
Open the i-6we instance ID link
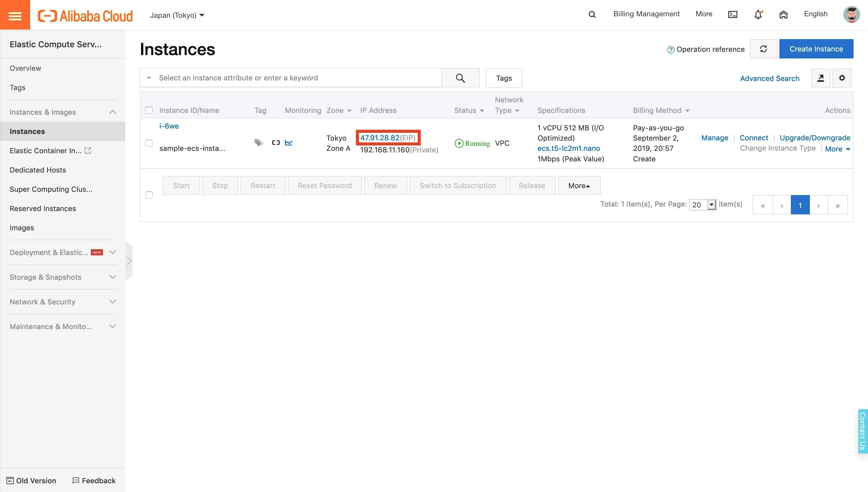click(x=169, y=126)
